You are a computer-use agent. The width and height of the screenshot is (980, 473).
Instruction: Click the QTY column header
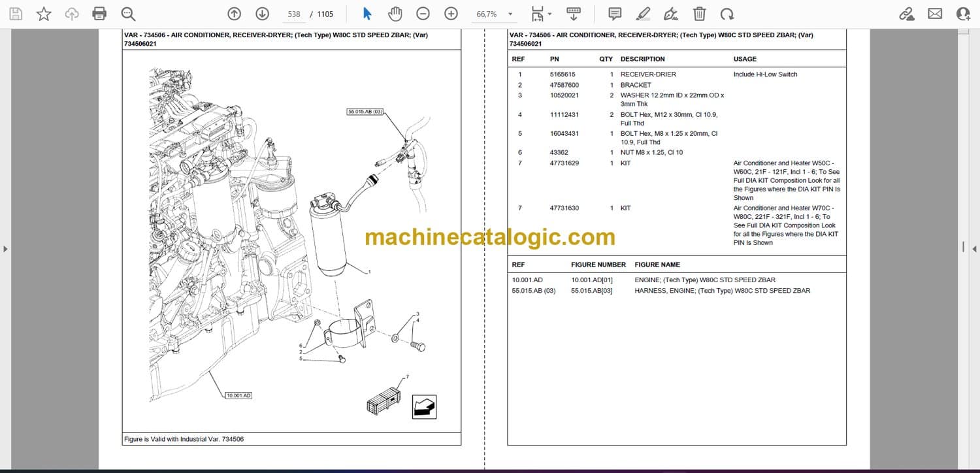click(x=606, y=59)
